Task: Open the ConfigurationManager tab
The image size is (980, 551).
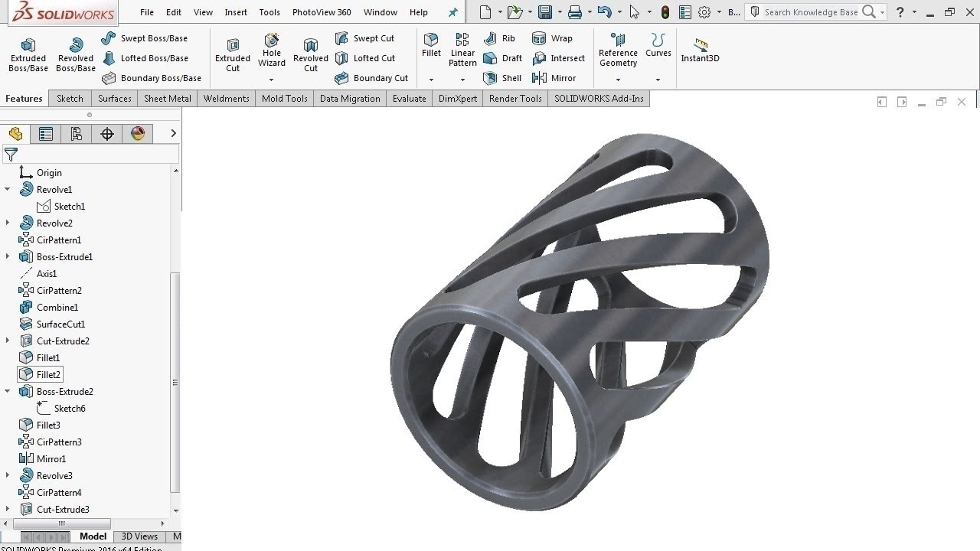Action: pyautogui.click(x=77, y=134)
